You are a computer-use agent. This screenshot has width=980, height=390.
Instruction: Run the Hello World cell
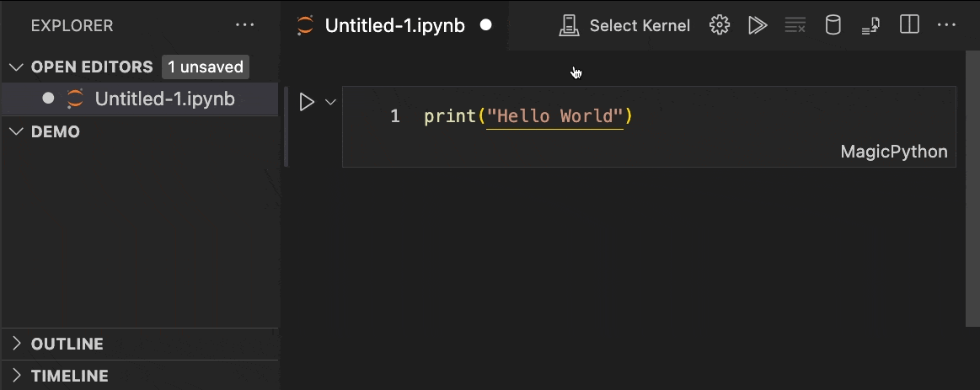tap(307, 102)
